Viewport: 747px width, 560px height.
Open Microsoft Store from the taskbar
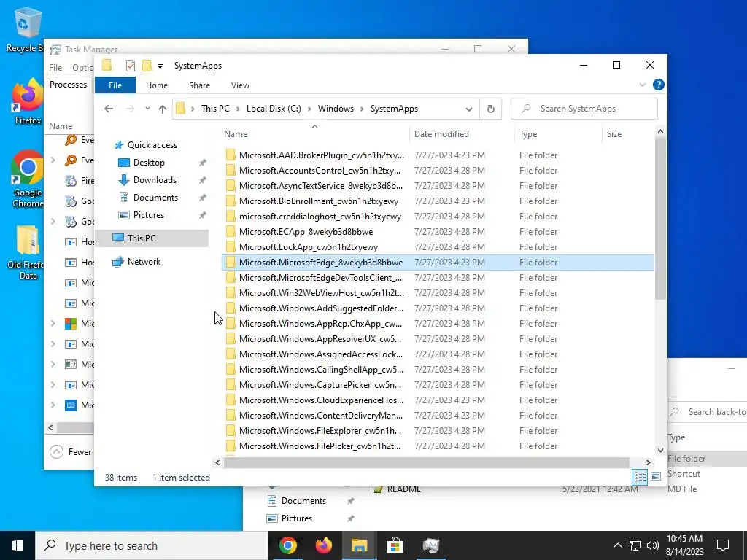pyautogui.click(x=395, y=545)
